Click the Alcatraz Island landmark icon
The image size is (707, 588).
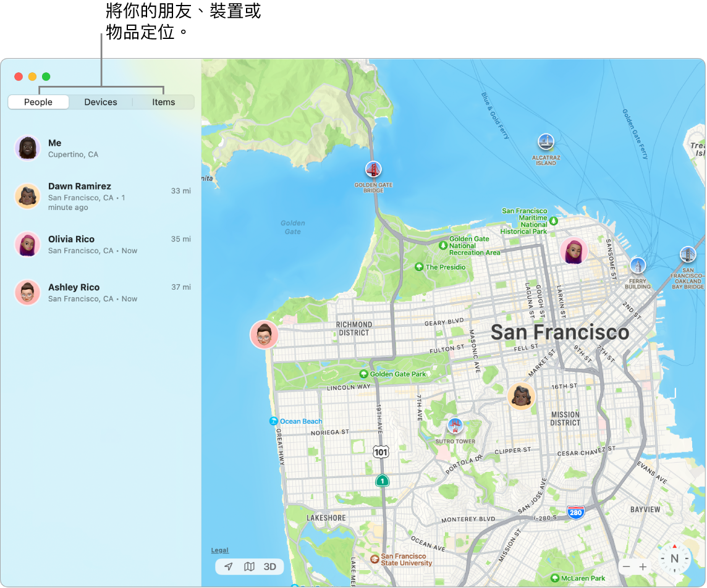[546, 142]
